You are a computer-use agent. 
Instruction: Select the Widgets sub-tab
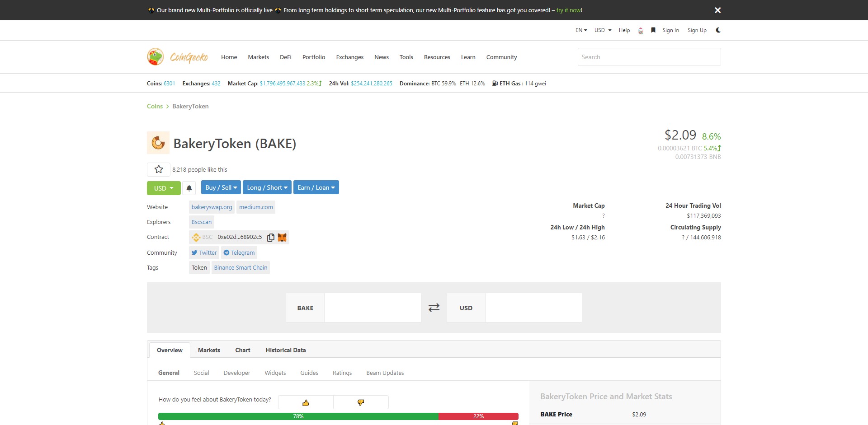coord(275,373)
